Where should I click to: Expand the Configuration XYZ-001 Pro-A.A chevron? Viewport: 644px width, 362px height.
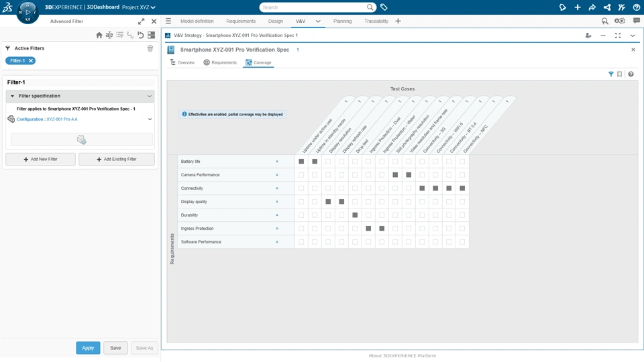[150, 119]
